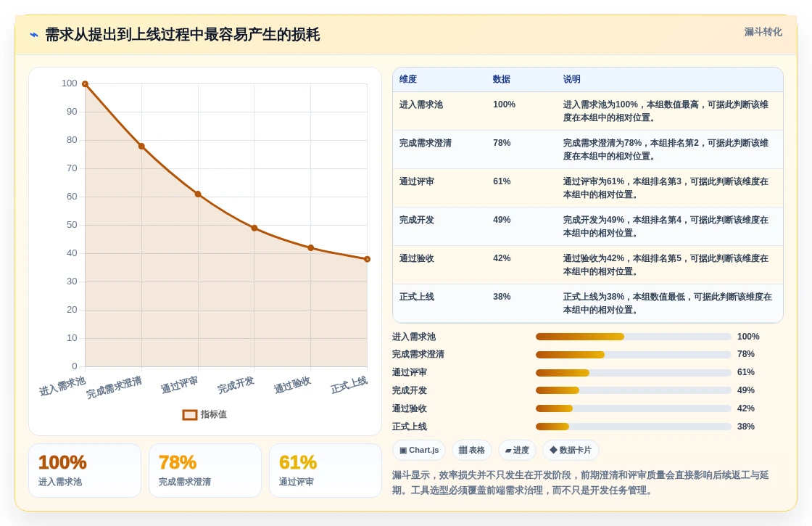The image size is (812, 526).
Task: Click the 38% table data cell
Action: coord(502,297)
